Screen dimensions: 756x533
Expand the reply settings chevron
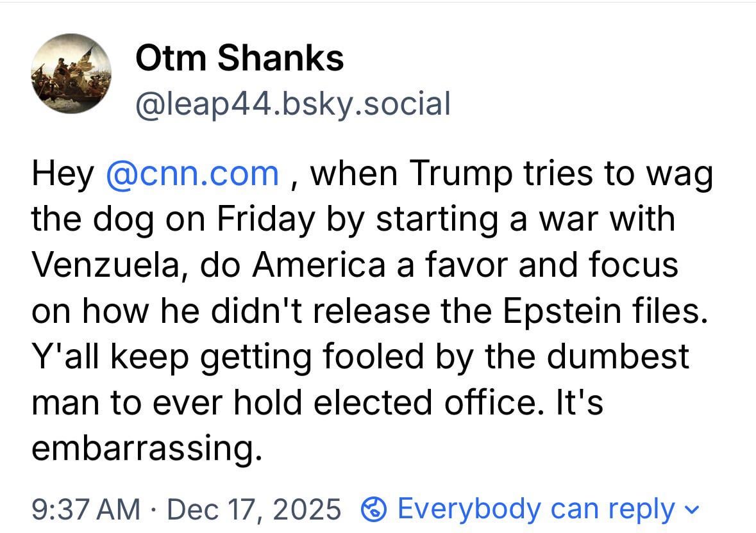[x=689, y=510]
